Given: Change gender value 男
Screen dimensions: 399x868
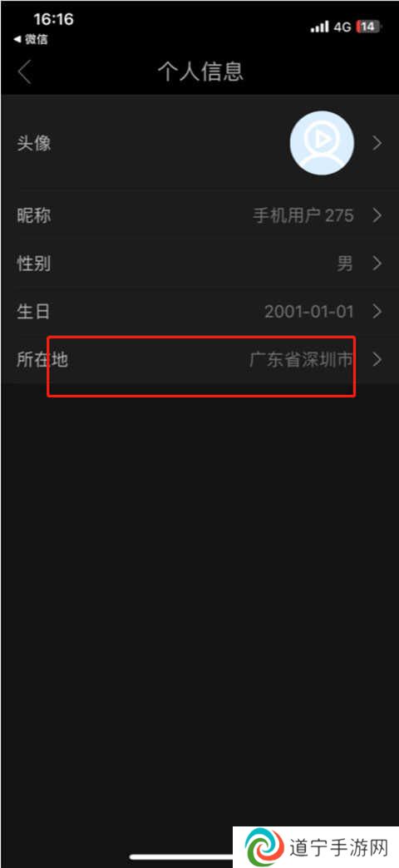Looking at the screenshot, I should (x=345, y=264).
